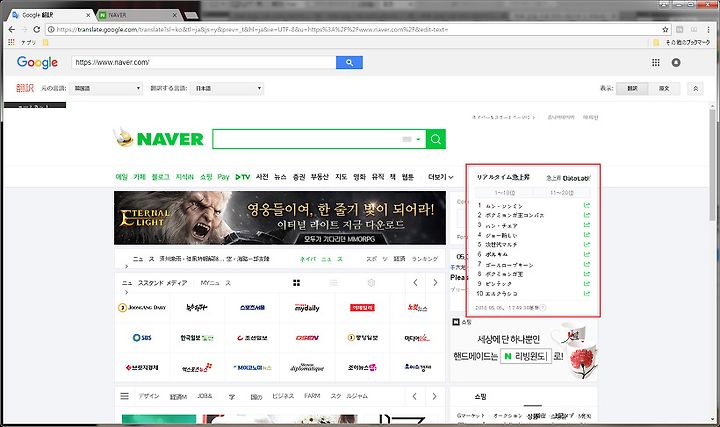The height and width of the screenshot is (427, 720).
Task: Switch newsstand to list view icon
Action: [334, 283]
